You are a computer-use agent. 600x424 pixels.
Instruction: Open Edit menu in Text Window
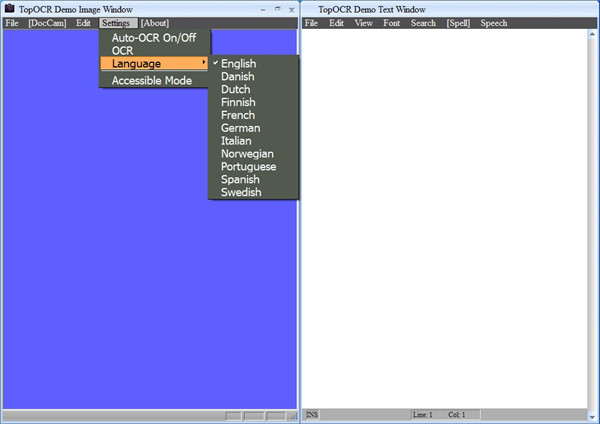point(336,23)
